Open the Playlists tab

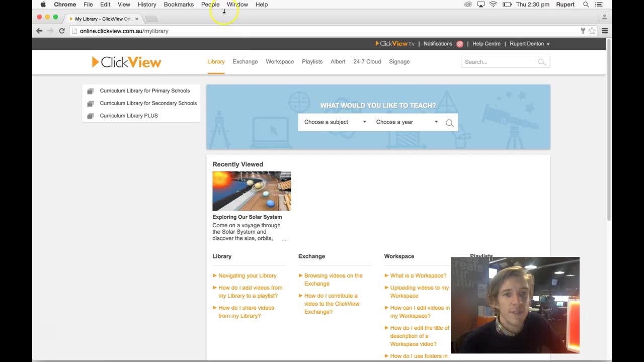coord(312,62)
